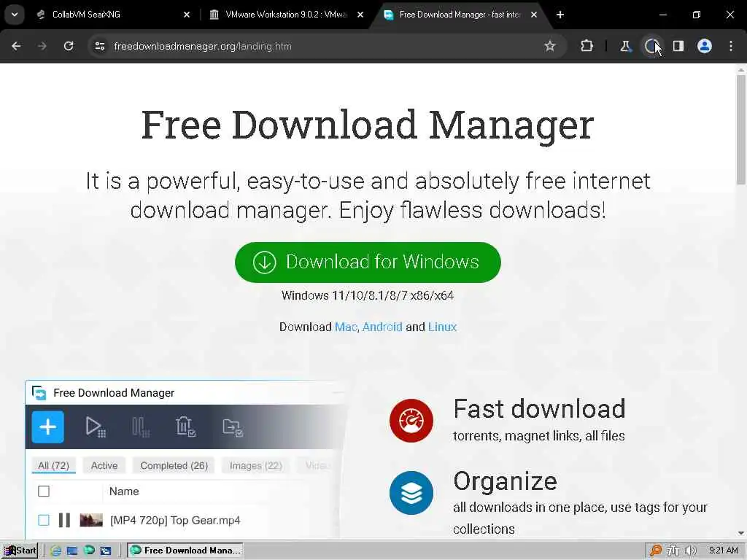
Task: Click the Fast download heading
Action: click(x=539, y=408)
